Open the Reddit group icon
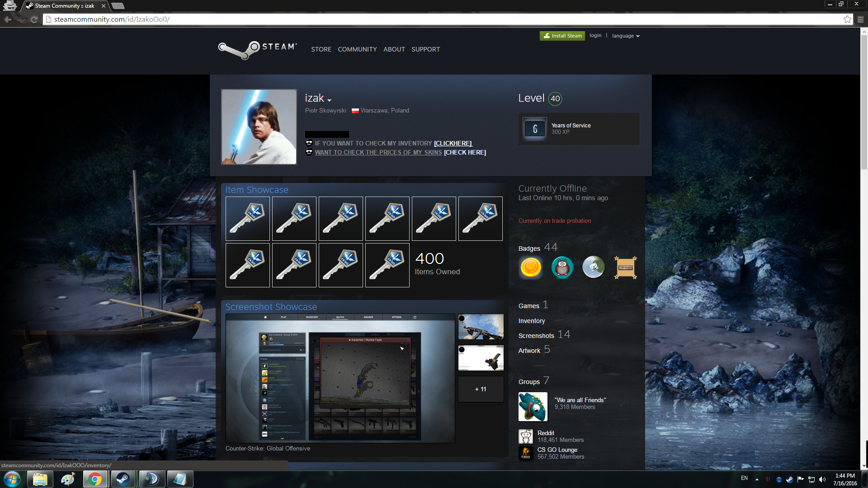Image resolution: width=868 pixels, height=488 pixels. click(x=525, y=436)
